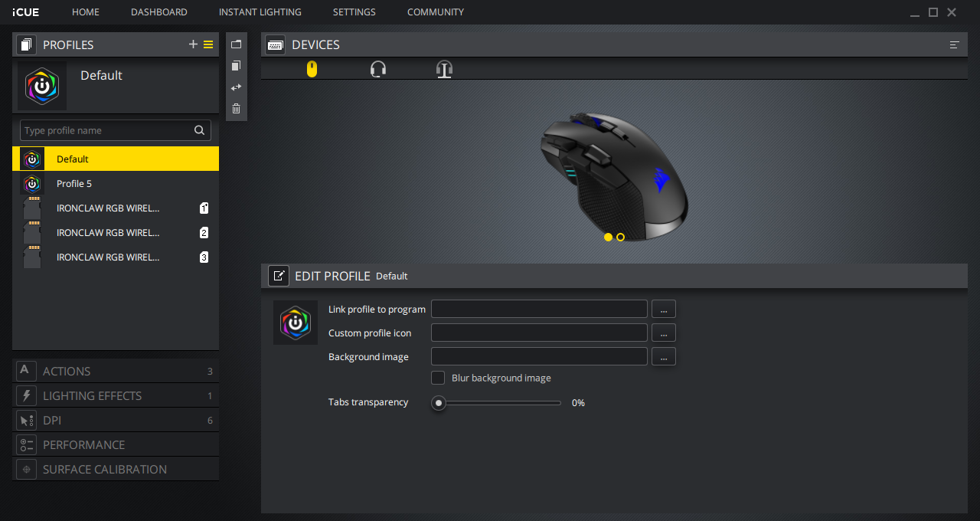This screenshot has width=980, height=521.
Task: Click the onboard slot 3 badge
Action: pos(204,257)
